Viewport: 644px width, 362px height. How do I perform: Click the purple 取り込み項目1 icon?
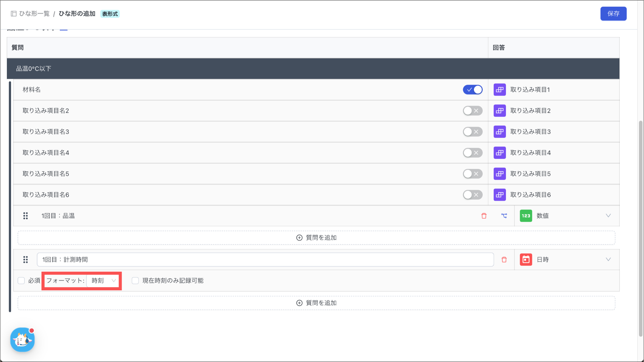pyautogui.click(x=500, y=90)
